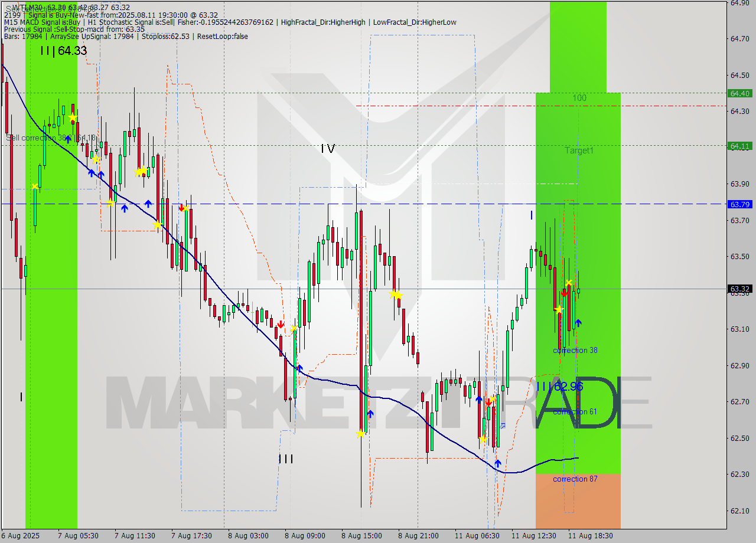The width and height of the screenshot is (756, 543).
Task: Select the blue buy arrow below the latest candle
Action: (x=578, y=323)
